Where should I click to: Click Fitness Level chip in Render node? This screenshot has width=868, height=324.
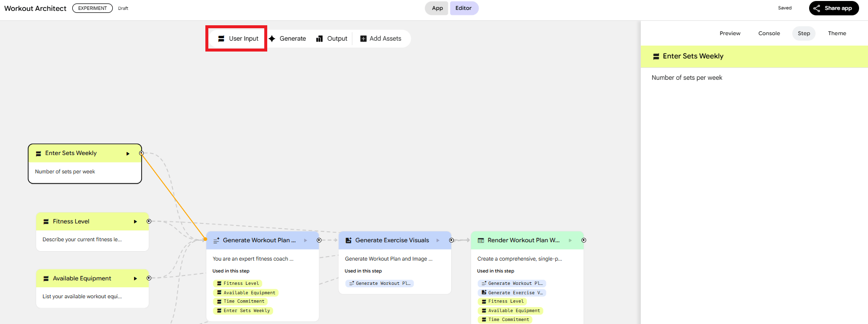coord(502,301)
